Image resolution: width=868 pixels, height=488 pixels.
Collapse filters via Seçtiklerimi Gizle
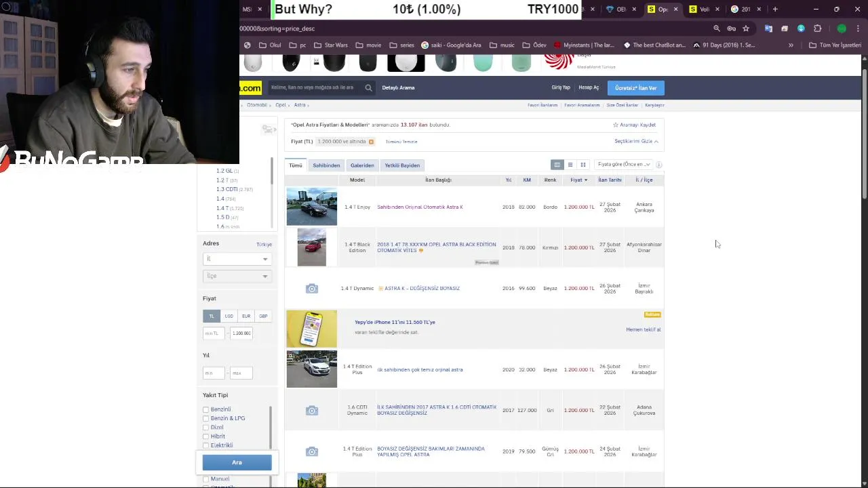coord(636,141)
